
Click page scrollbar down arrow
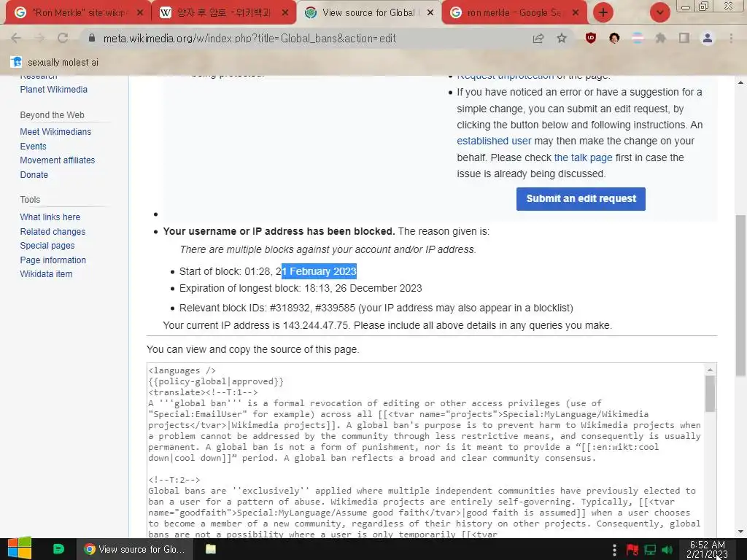[740, 532]
